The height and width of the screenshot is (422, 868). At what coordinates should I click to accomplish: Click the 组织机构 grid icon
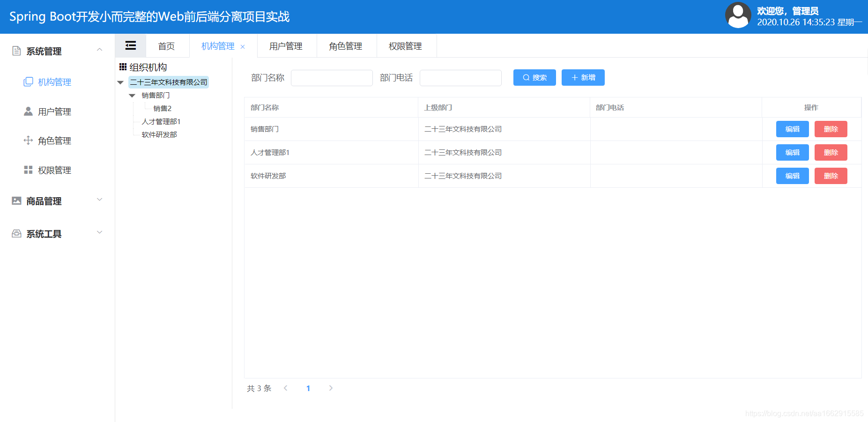pyautogui.click(x=123, y=67)
